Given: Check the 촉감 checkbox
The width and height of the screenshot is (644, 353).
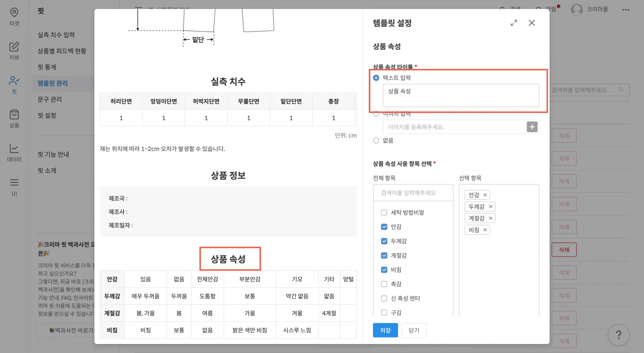Looking at the screenshot, I should point(384,284).
